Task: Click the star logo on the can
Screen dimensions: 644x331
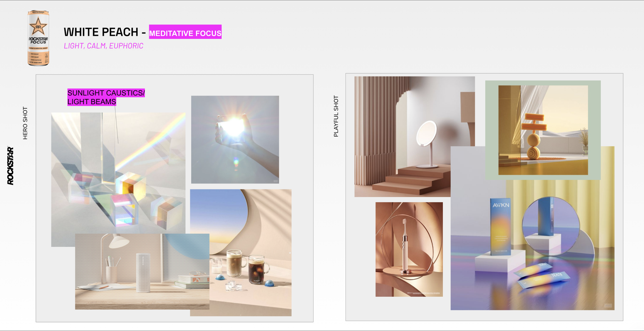Action: coord(38,26)
